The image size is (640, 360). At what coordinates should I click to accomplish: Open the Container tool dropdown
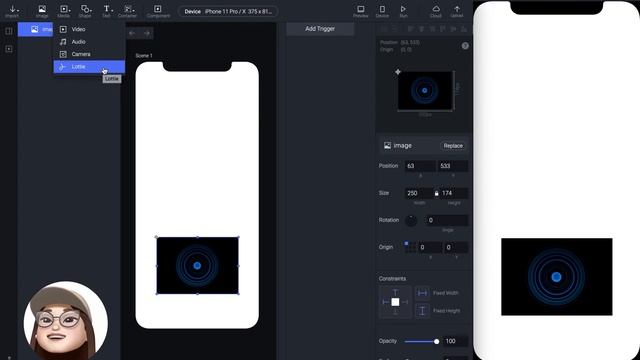[x=128, y=11]
